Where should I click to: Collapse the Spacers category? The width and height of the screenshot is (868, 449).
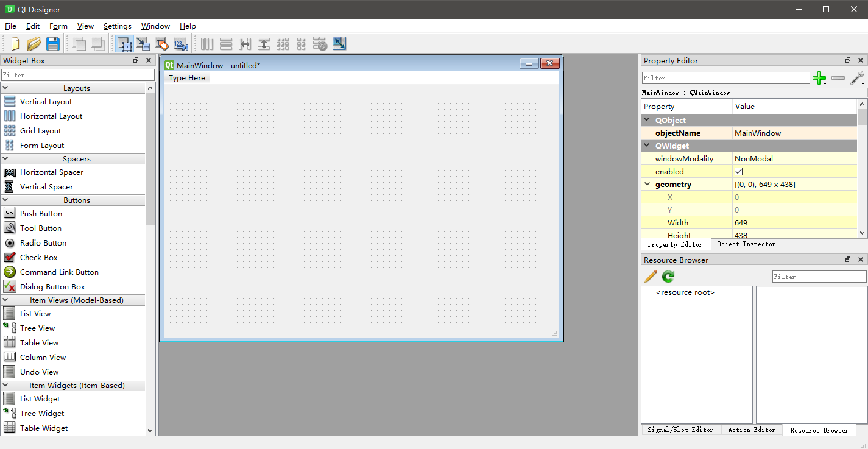pos(5,159)
